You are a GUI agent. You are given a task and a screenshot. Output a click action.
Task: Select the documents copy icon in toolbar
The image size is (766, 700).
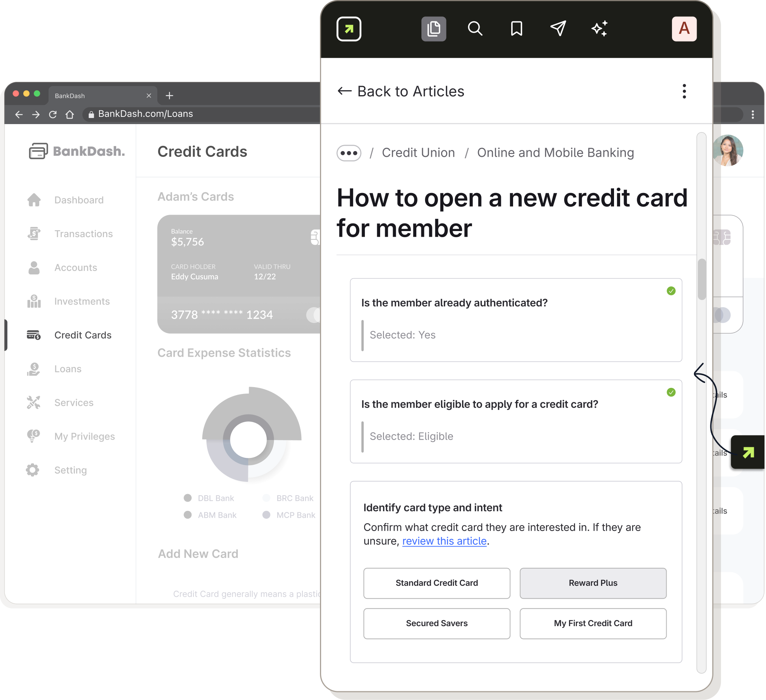433,29
